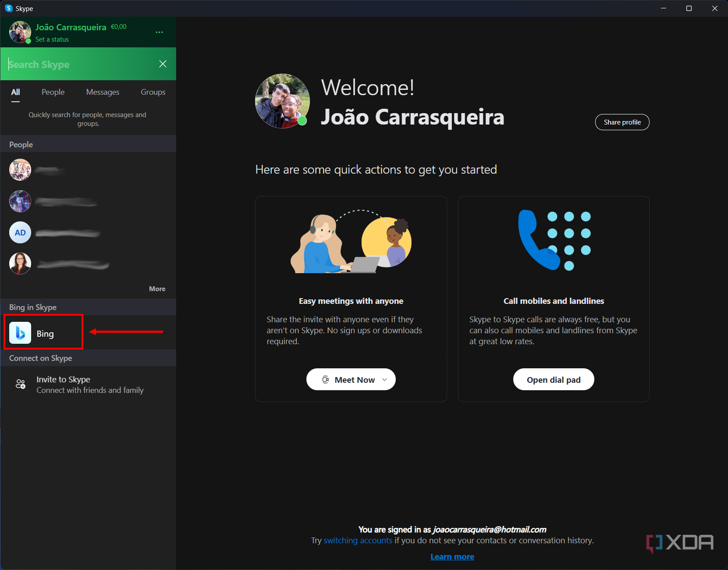Click your profile avatar in the sidebar
This screenshot has width=728, height=570.
(x=20, y=32)
